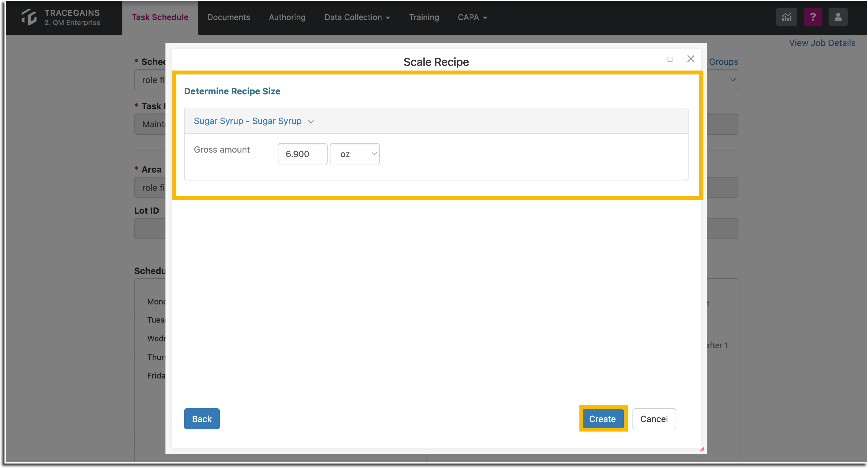The image size is (868, 468).
Task: Edit the Gross amount value field
Action: click(x=303, y=154)
